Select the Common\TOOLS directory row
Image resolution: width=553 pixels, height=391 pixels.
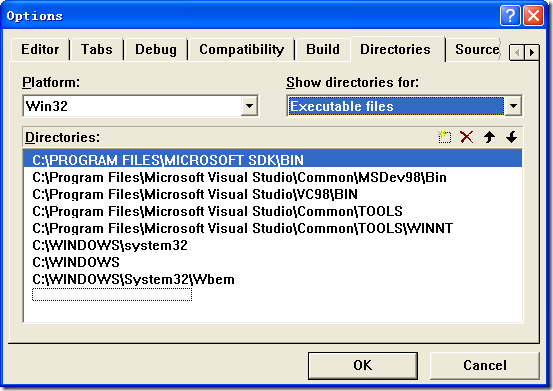point(273,211)
